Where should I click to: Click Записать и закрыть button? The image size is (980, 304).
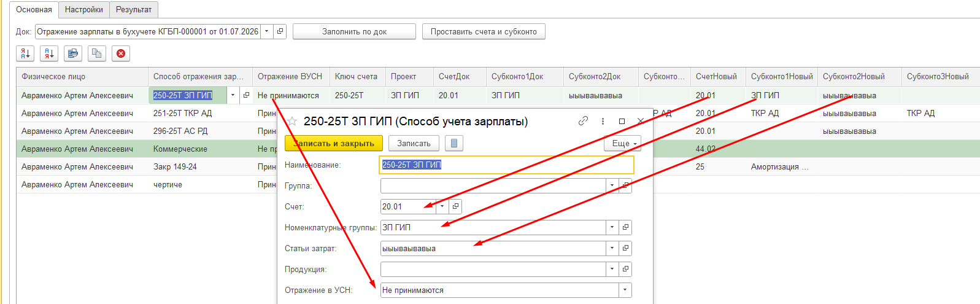point(334,143)
